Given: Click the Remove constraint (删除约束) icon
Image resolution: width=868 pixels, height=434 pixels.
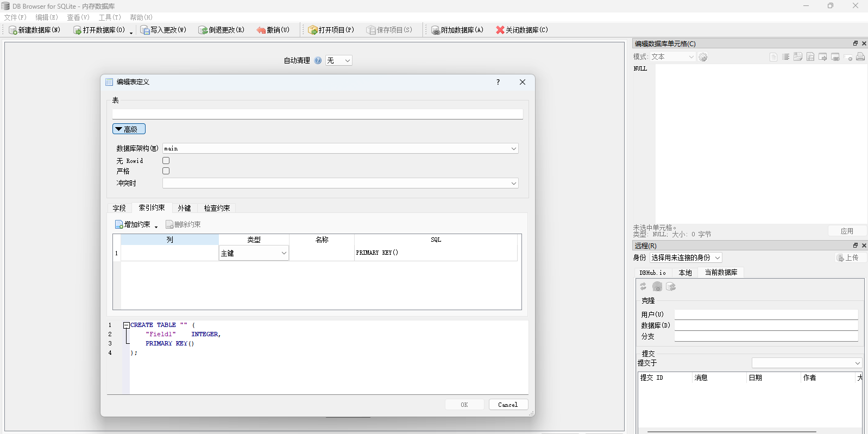Looking at the screenshot, I should pos(169,224).
